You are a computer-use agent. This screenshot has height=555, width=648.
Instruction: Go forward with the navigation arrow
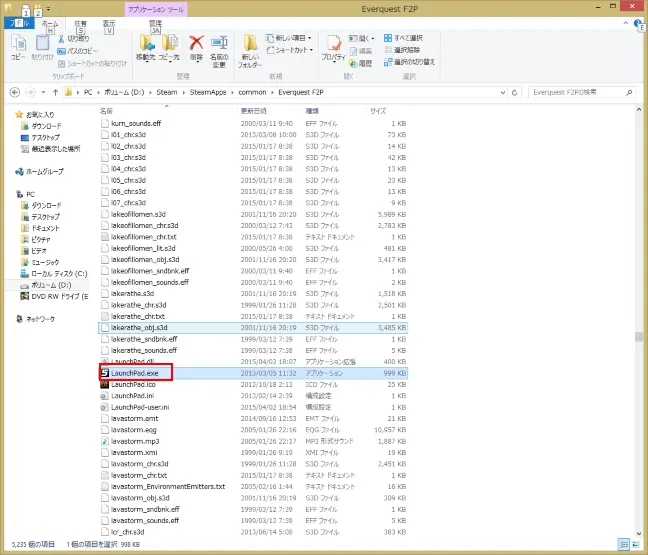[30, 92]
